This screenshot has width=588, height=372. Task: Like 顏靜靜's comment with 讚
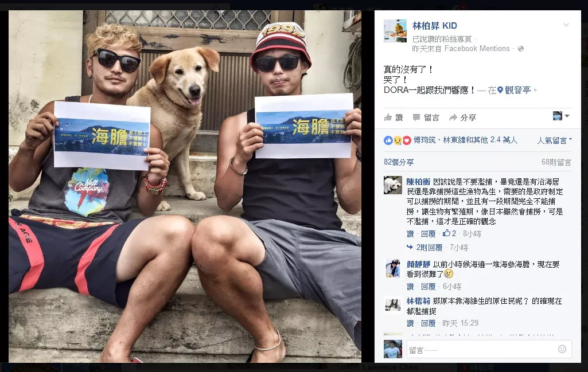[x=410, y=287]
